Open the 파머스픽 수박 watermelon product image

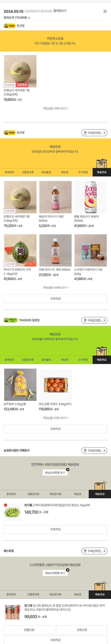click(x=20, y=250)
